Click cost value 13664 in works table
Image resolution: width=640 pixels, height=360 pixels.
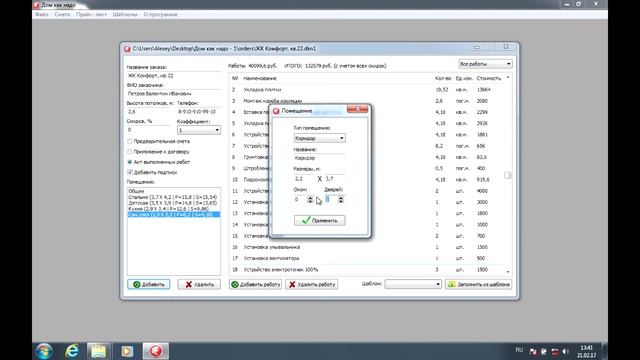[484, 89]
